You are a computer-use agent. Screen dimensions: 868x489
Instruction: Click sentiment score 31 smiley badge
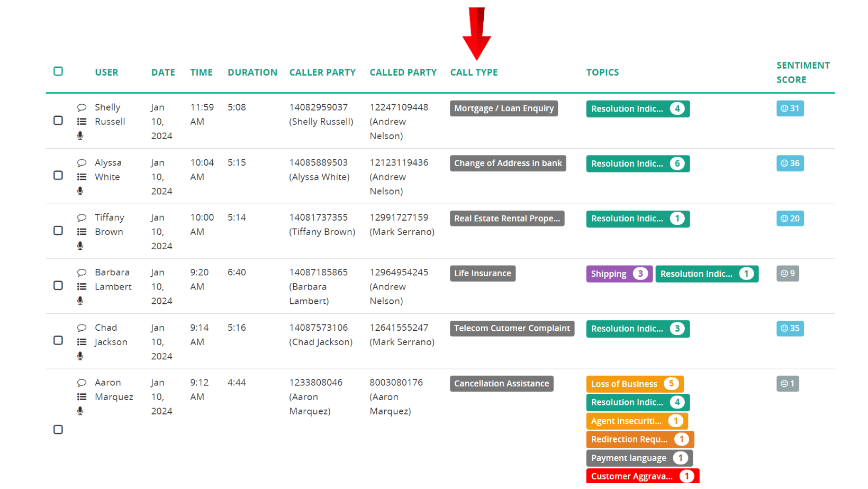click(790, 108)
